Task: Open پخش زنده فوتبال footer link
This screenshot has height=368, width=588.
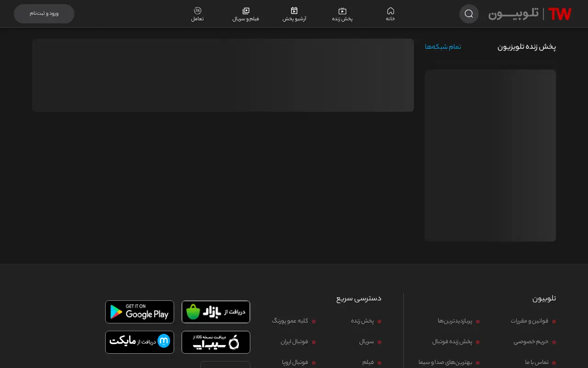Action: 452,342
